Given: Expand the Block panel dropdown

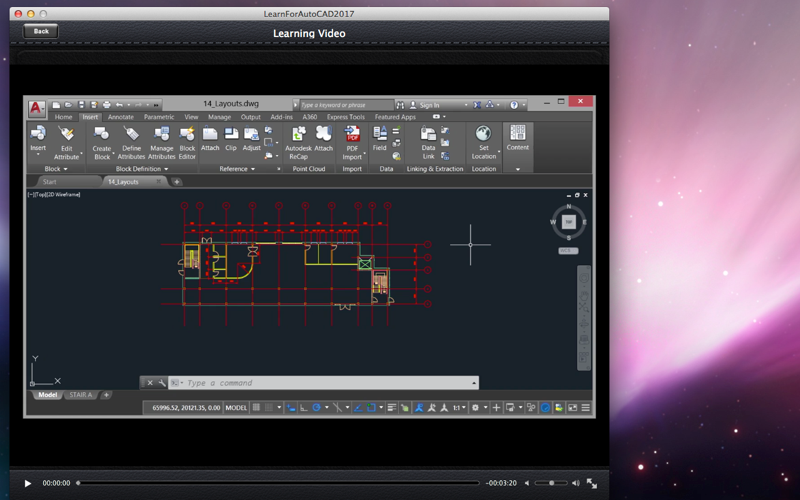Looking at the screenshot, I should pyautogui.click(x=56, y=169).
